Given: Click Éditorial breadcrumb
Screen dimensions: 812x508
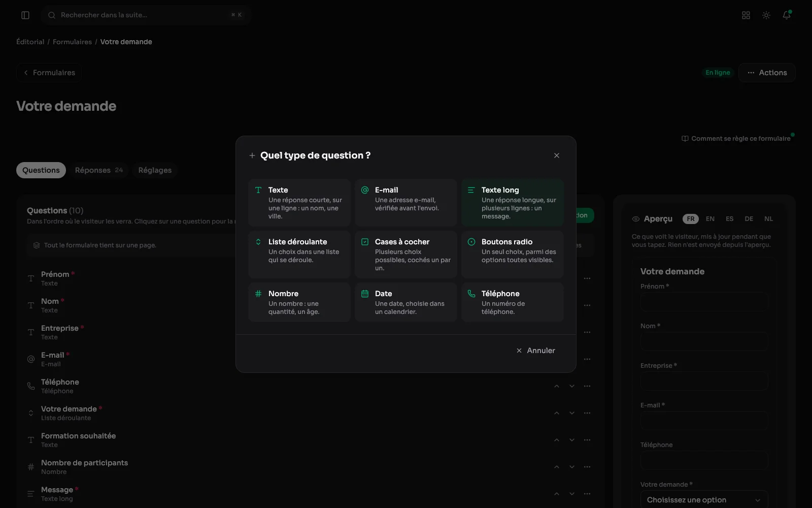Looking at the screenshot, I should pyautogui.click(x=30, y=42).
